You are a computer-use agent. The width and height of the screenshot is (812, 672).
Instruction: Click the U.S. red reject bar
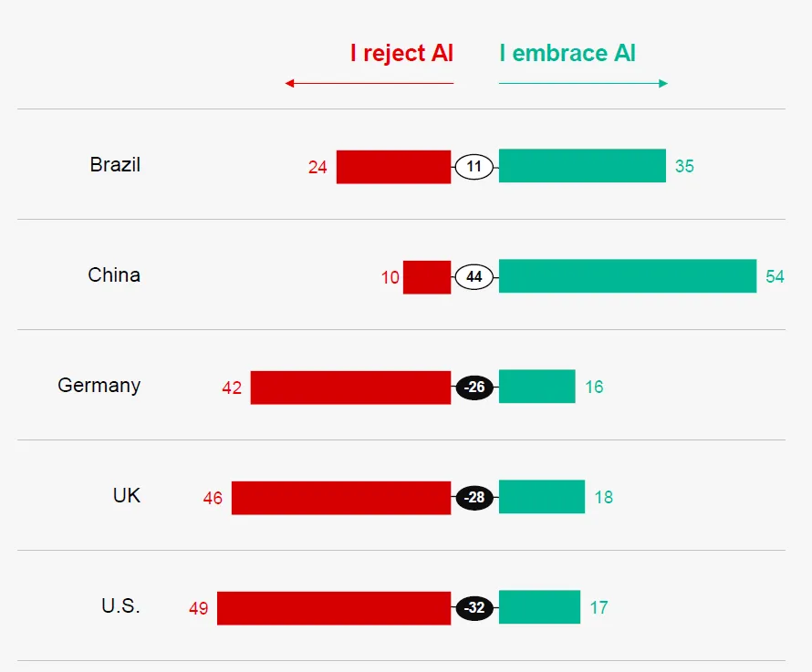(x=334, y=608)
